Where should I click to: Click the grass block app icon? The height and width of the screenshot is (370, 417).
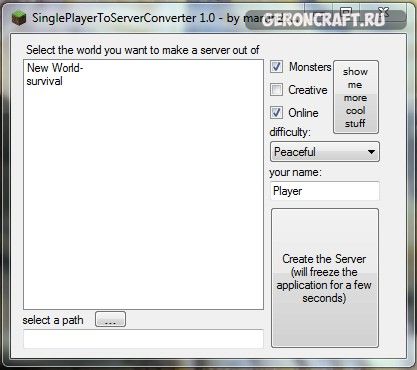[x=19, y=17]
